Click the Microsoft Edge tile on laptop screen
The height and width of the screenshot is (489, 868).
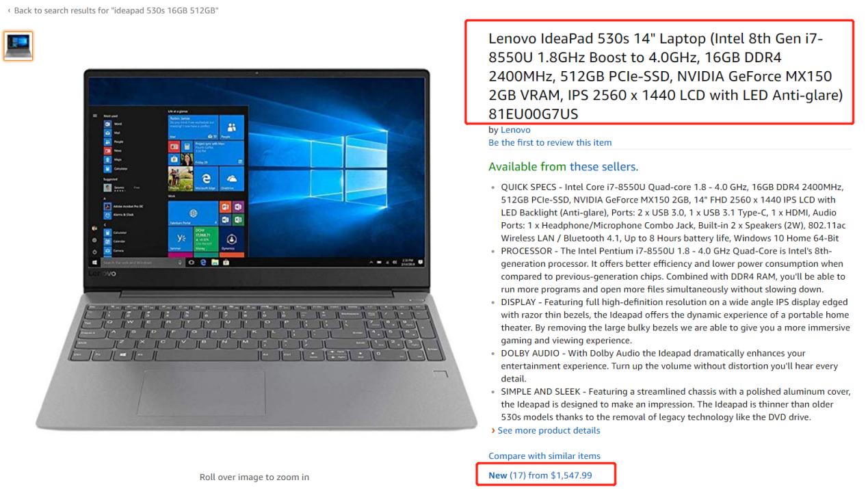click(x=205, y=178)
